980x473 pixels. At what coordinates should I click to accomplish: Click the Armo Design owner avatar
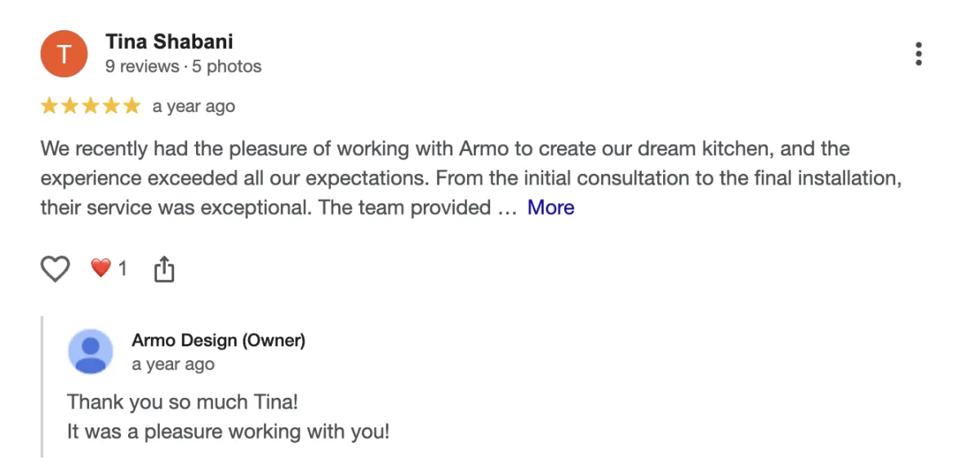[x=91, y=351]
